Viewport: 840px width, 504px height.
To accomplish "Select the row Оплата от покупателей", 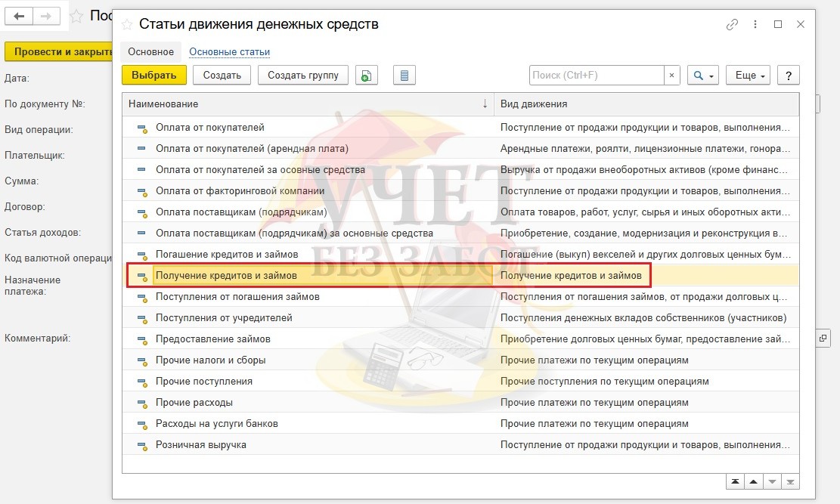I will (460, 128).
